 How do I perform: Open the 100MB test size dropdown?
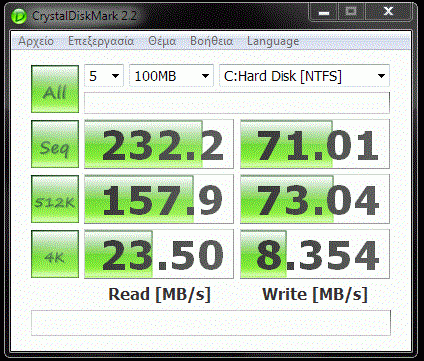[x=171, y=76]
